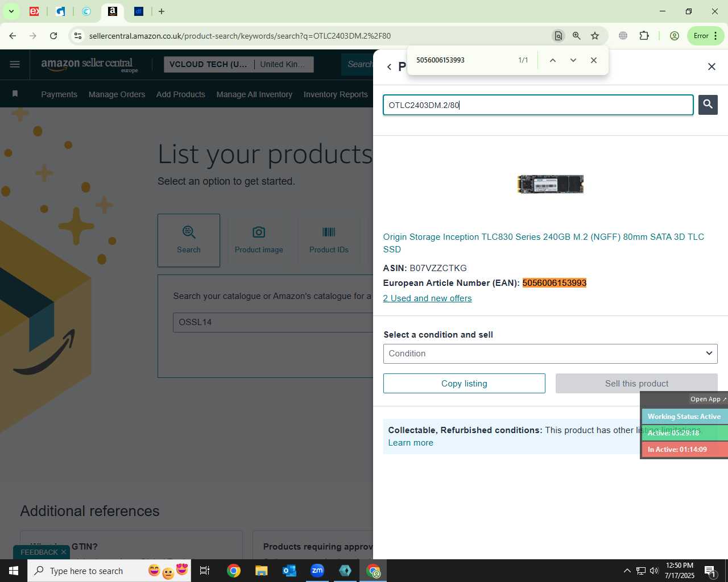
Task: Click the bookmark flag icon in navigation bar
Action: click(15, 94)
